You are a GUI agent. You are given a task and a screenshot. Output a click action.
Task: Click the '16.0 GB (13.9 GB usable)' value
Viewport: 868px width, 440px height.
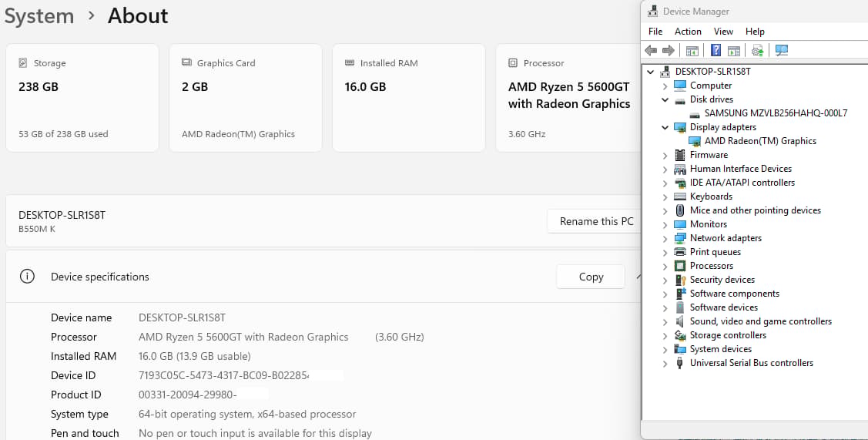(x=194, y=356)
